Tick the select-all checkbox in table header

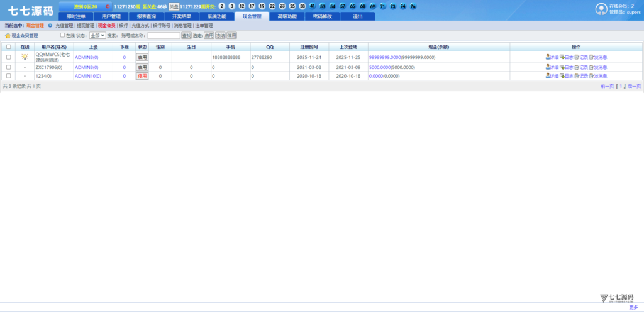click(8, 47)
